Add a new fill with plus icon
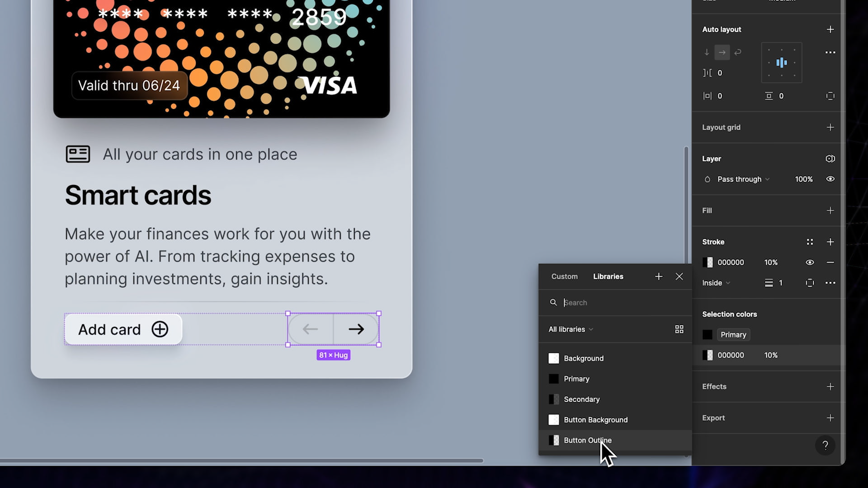This screenshot has width=868, height=488. [830, 211]
